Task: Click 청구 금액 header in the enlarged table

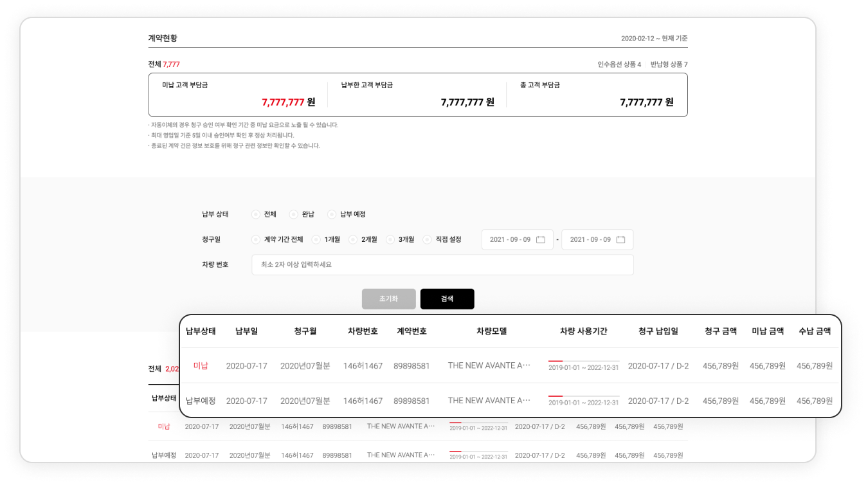Action: click(x=721, y=331)
